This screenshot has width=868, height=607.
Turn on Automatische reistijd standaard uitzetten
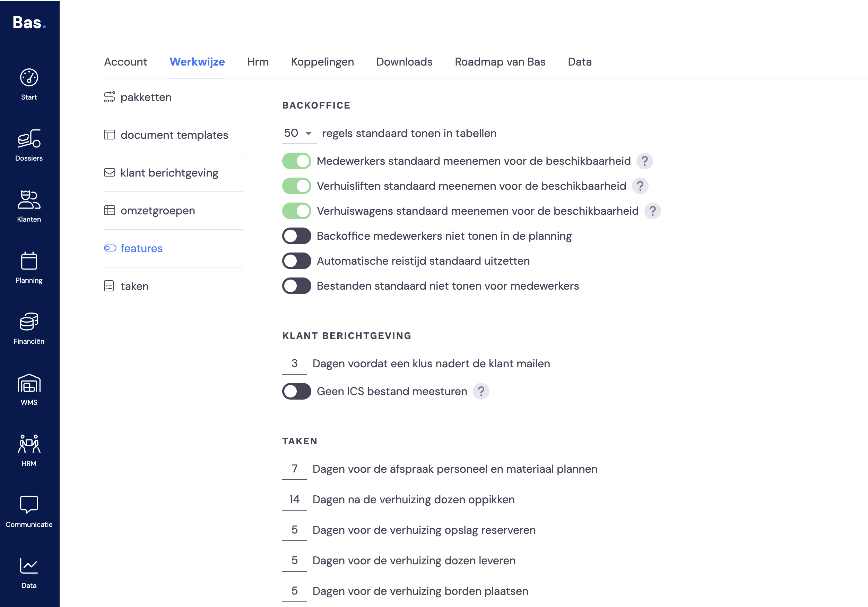click(x=297, y=261)
